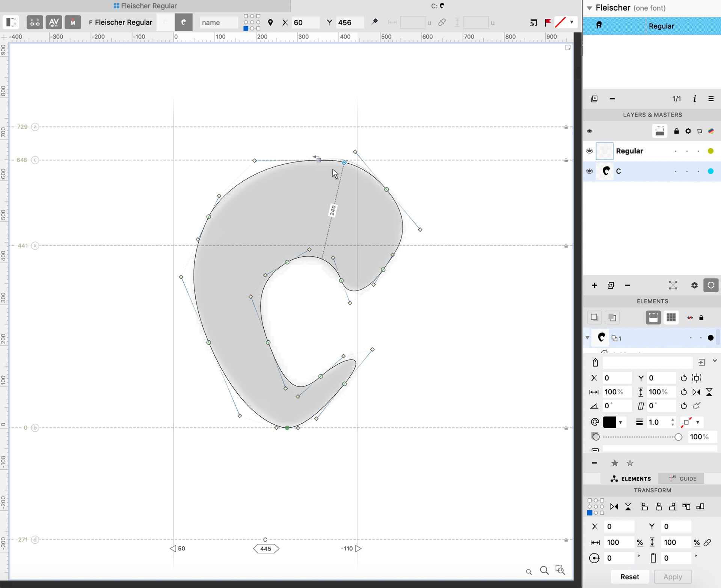Click the lock icon in Layers & Masters
The width and height of the screenshot is (721, 588).
click(x=676, y=131)
